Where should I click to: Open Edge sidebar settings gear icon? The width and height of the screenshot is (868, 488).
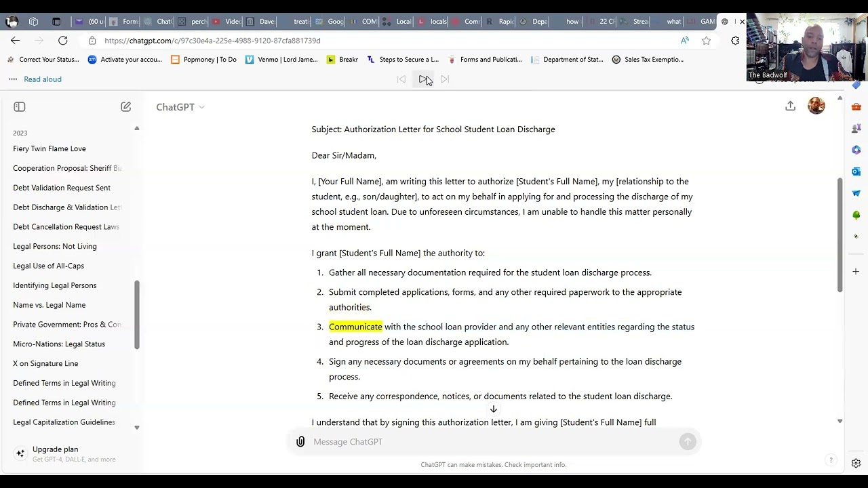coord(856,464)
